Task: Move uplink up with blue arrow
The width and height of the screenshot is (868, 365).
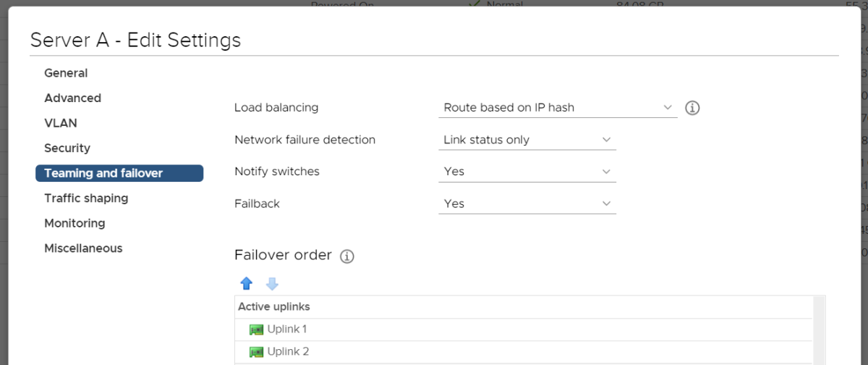Action: (246, 283)
